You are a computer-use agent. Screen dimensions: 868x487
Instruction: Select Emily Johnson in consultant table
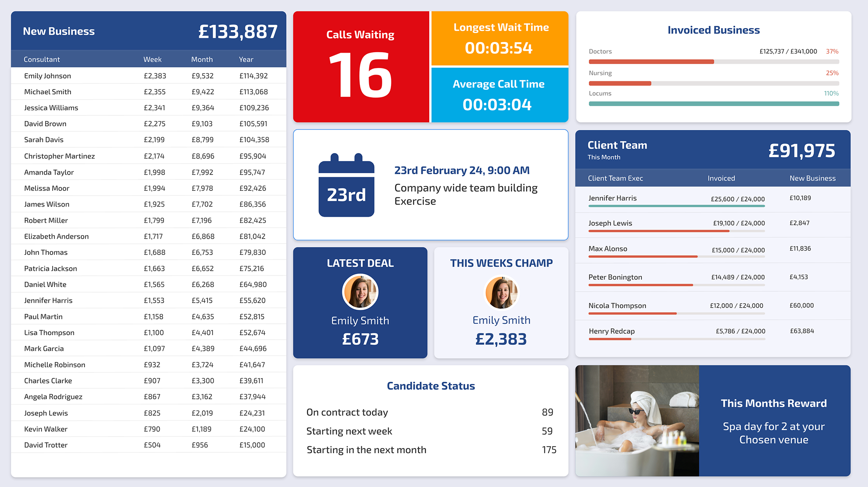click(149, 75)
